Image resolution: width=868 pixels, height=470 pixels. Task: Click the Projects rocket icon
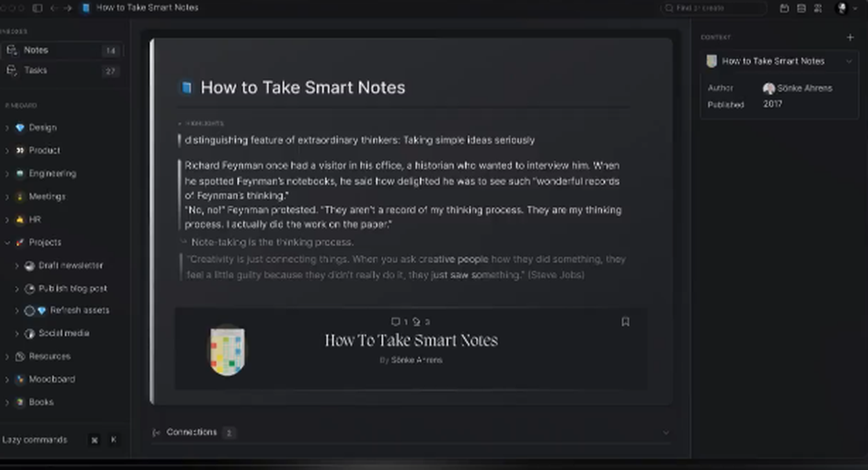[20, 243]
